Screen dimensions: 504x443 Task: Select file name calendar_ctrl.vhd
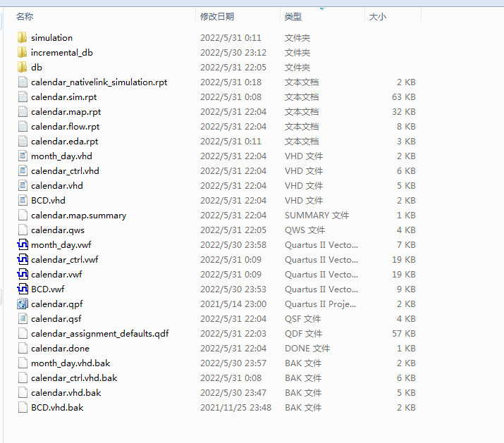65,171
